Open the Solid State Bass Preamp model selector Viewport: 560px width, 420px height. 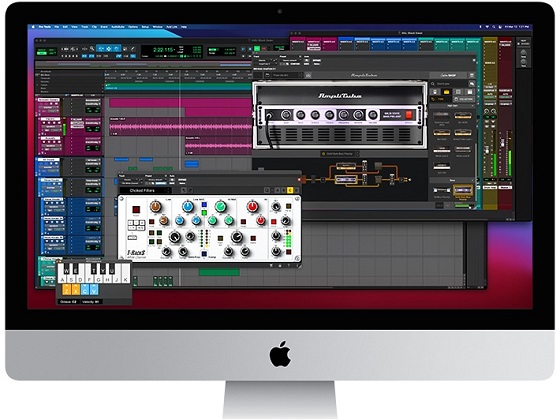pos(340,154)
